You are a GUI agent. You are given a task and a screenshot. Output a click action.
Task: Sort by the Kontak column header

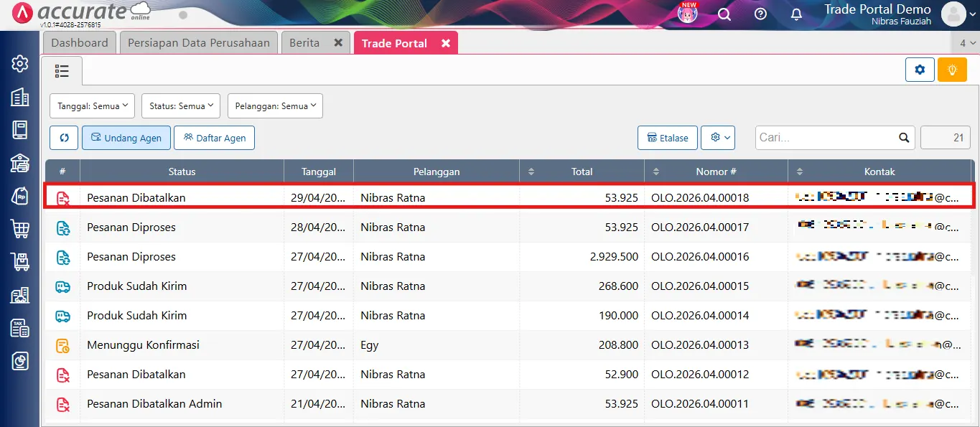point(879,172)
